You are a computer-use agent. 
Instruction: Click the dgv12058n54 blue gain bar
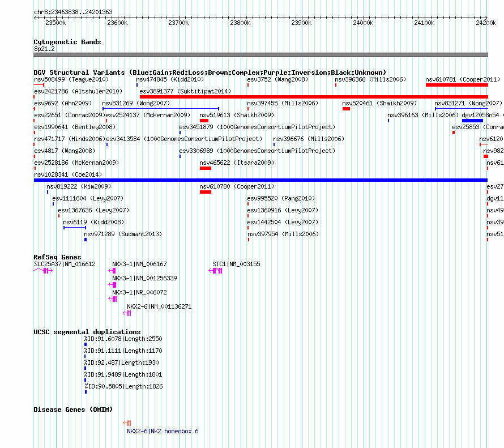tap(472, 121)
